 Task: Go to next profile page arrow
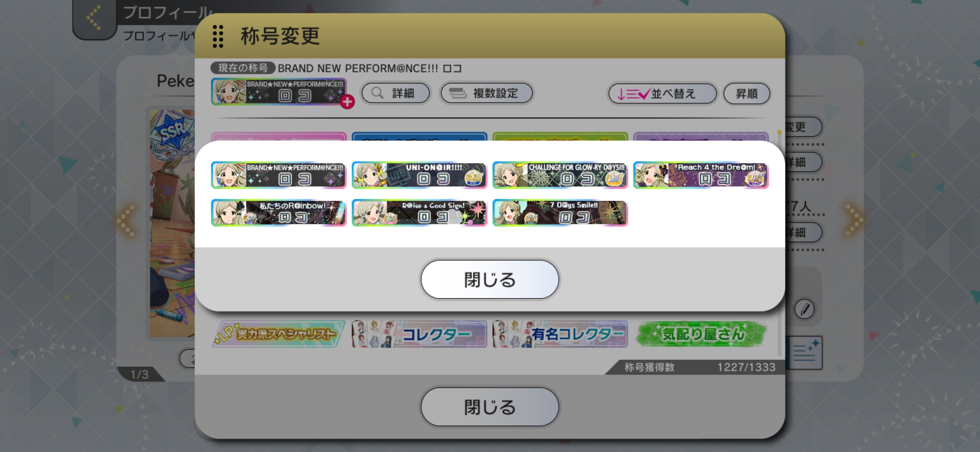(854, 219)
